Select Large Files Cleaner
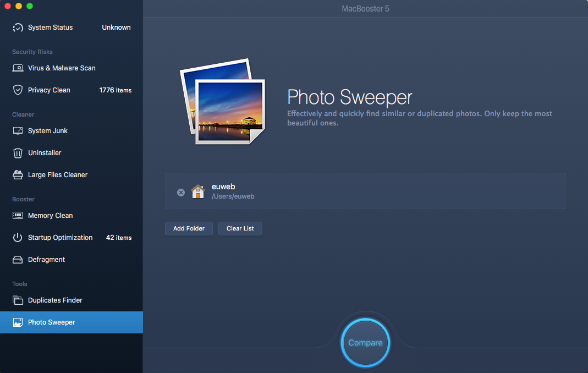 (72, 175)
